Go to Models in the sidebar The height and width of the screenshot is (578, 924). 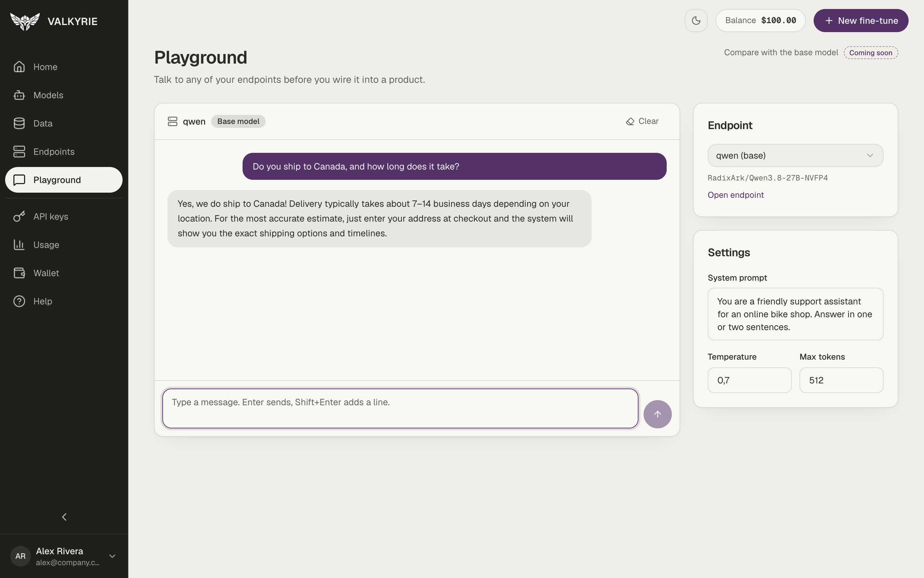64,95
